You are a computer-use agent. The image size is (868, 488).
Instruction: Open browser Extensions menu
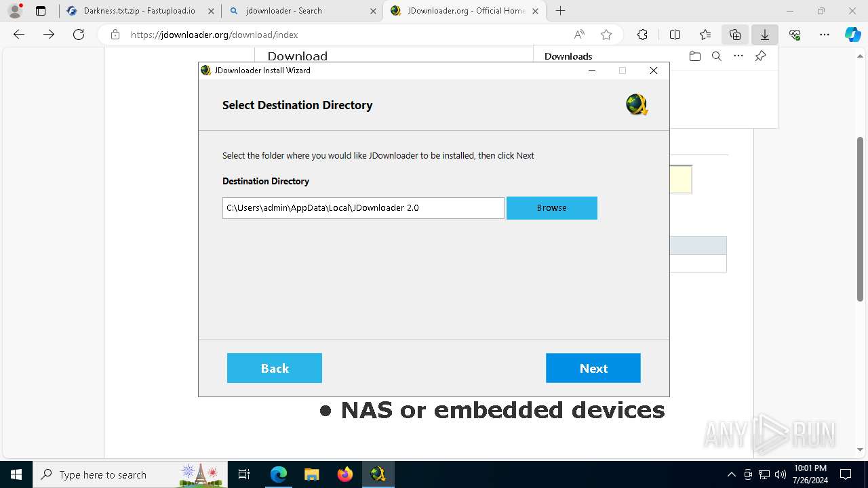pyautogui.click(x=642, y=35)
